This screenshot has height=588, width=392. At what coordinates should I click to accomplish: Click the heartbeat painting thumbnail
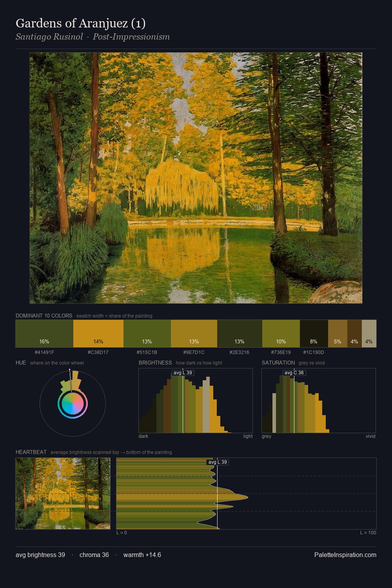click(x=63, y=494)
